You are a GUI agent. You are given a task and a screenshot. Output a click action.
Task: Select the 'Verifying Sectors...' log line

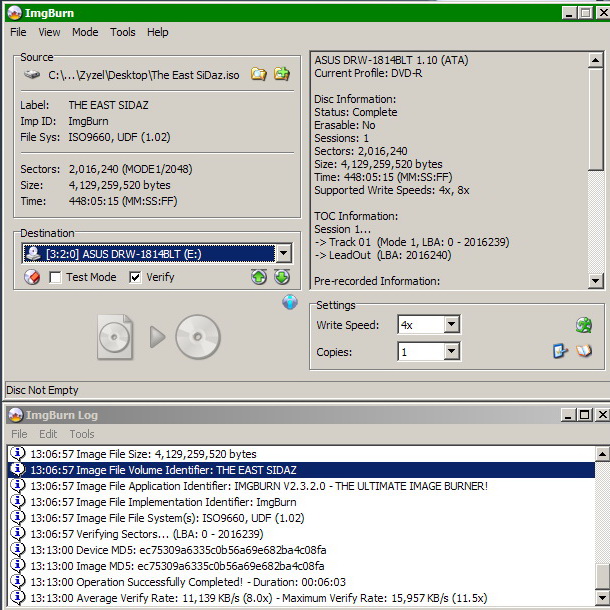pyautogui.click(x=301, y=534)
